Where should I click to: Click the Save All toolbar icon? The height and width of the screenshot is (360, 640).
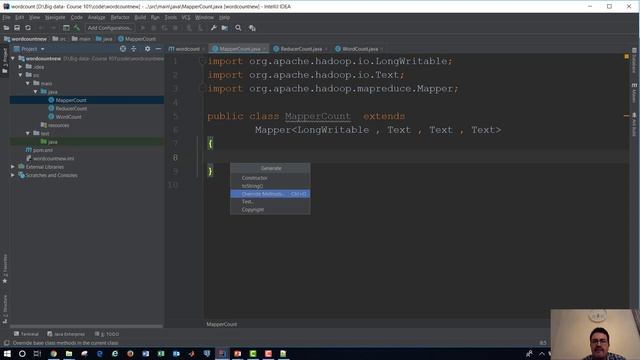click(17, 28)
